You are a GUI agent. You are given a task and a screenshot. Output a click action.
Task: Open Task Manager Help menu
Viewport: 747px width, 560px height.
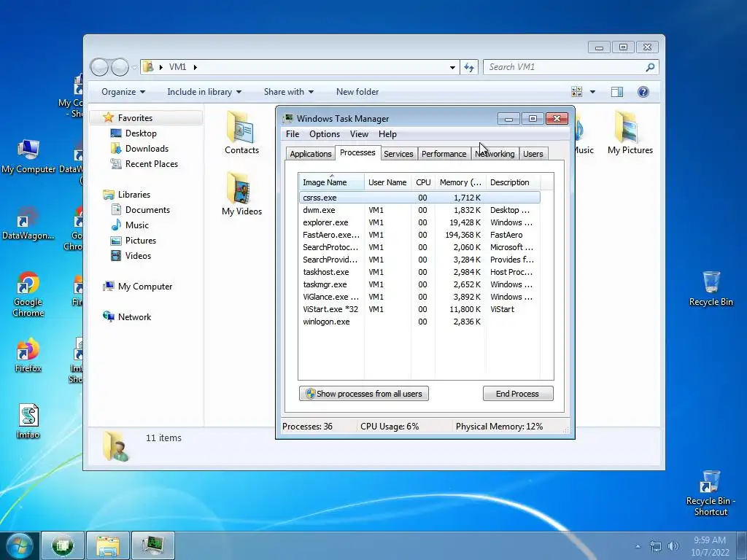387,134
